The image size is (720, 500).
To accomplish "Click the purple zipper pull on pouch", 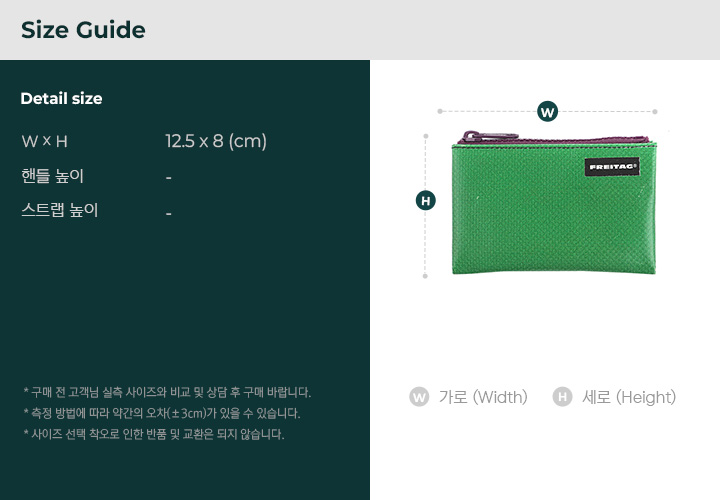I will tap(490, 136).
